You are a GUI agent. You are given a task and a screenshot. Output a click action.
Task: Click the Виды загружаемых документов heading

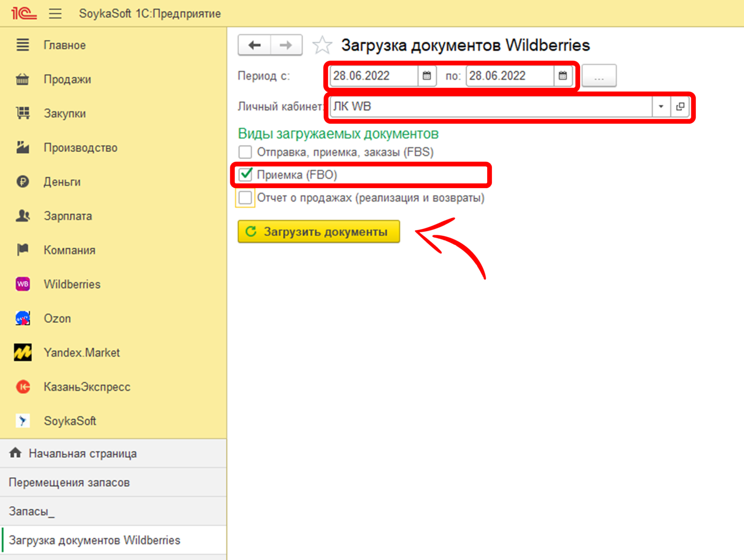[x=338, y=133]
